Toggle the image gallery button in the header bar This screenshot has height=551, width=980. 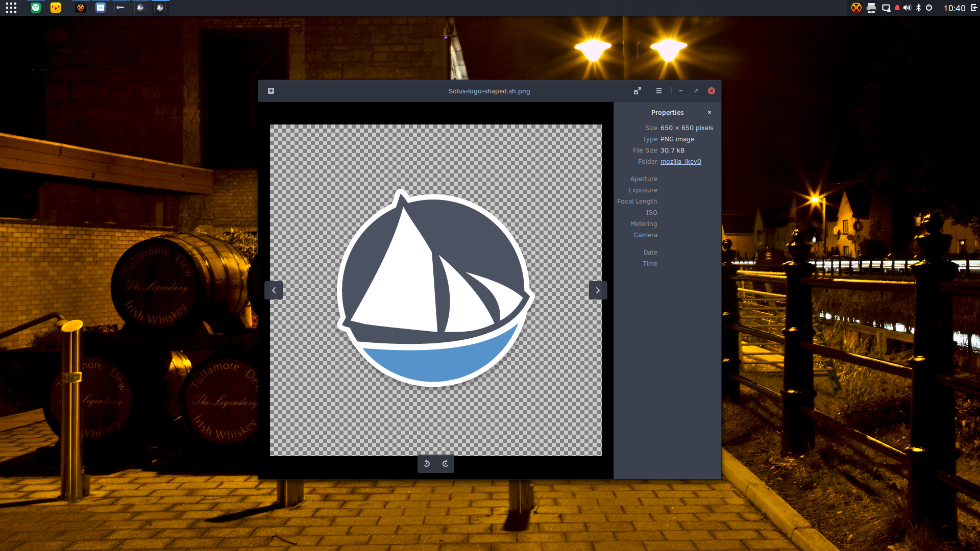(271, 91)
